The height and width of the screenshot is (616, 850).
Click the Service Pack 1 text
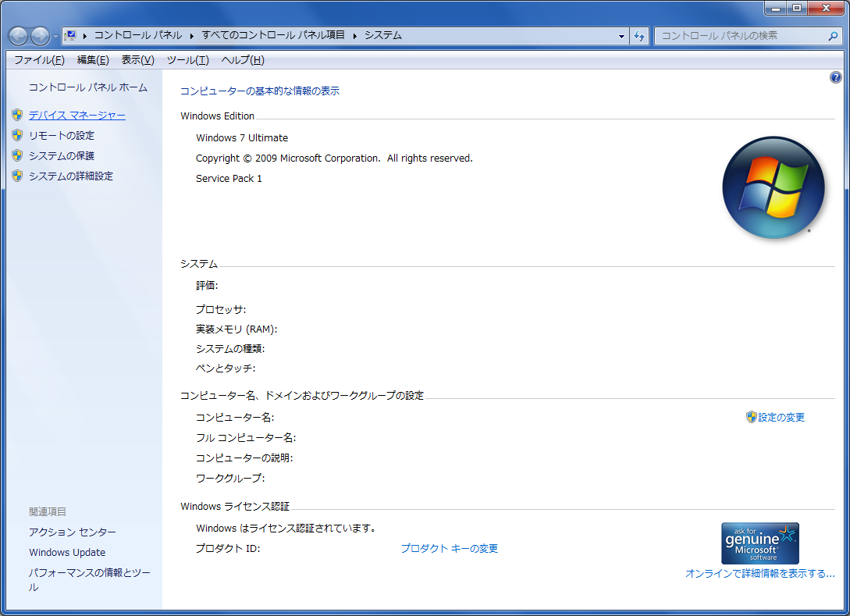[229, 179]
